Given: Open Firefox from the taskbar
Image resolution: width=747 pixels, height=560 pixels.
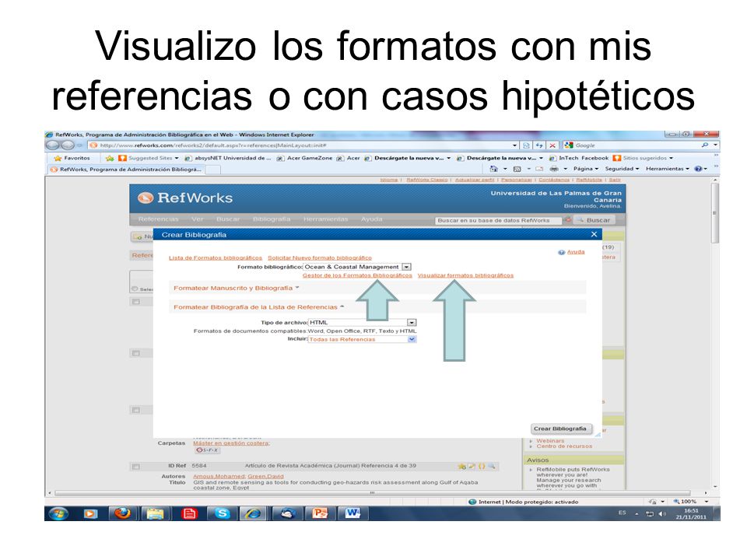Looking at the screenshot, I should (x=122, y=513).
